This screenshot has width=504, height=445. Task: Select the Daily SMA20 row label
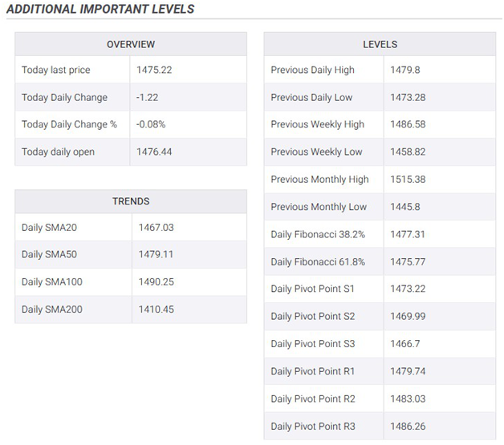click(x=49, y=228)
